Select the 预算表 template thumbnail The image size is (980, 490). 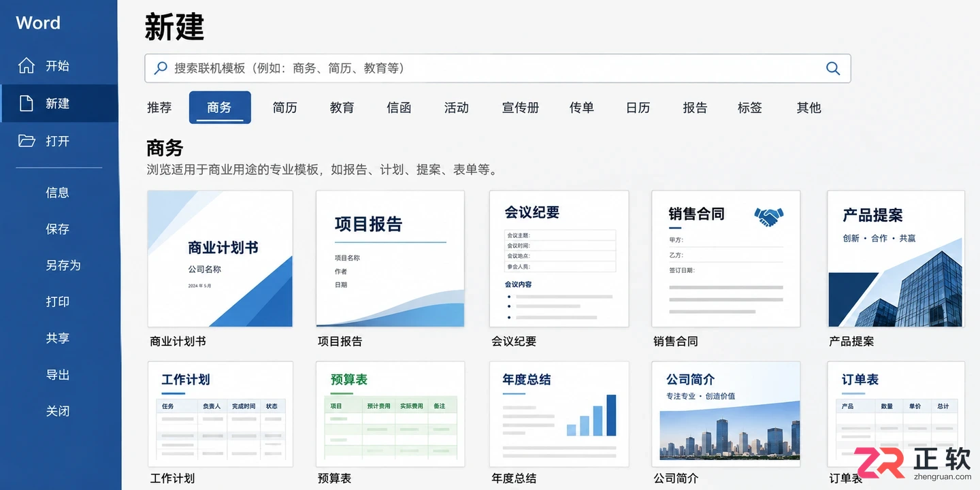(390, 414)
